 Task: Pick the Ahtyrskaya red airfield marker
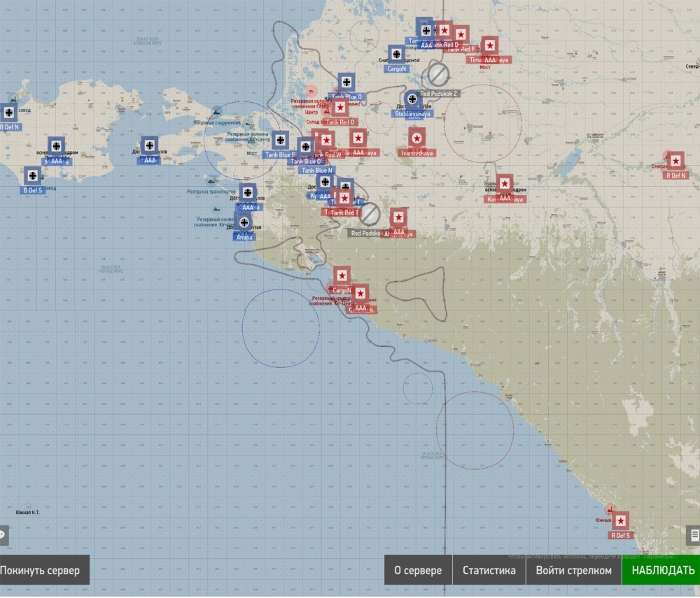[399, 218]
